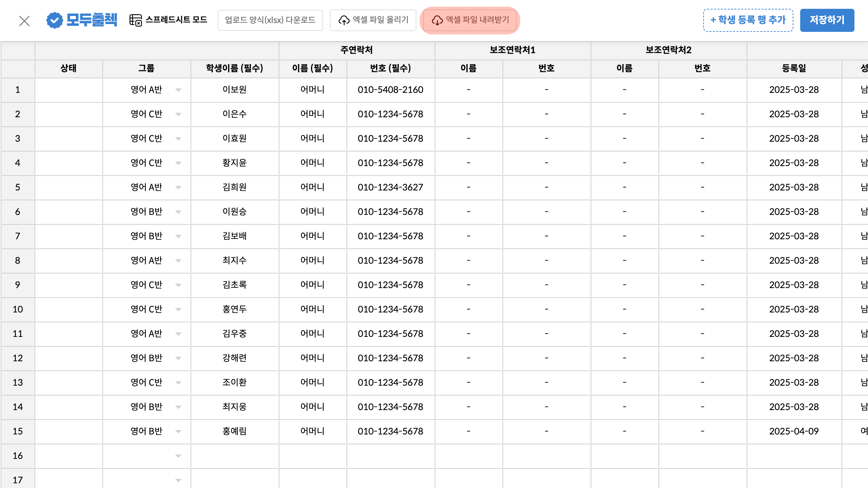This screenshot has width=868, height=488.
Task: Open group dropdown for 이보원 row
Action: coord(178,90)
